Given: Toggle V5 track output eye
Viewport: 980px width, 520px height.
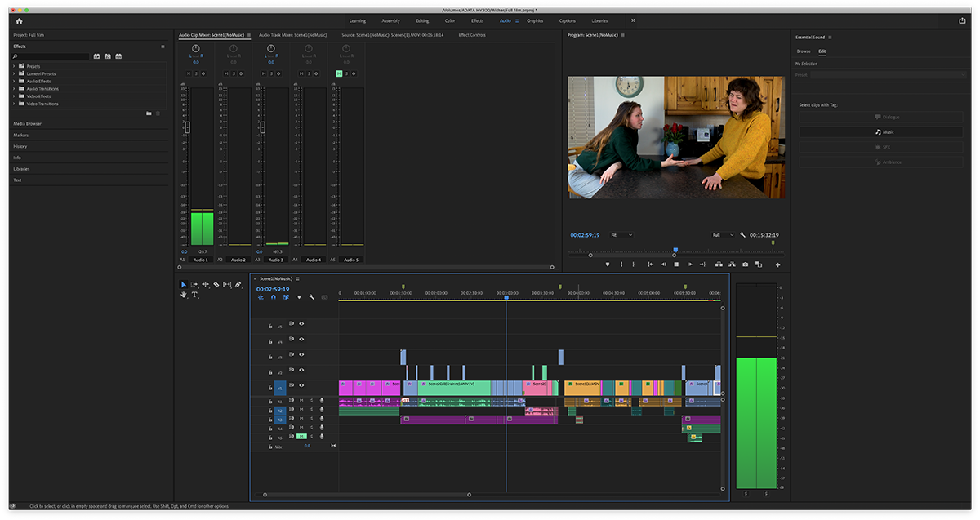Looking at the screenshot, I should [x=301, y=323].
